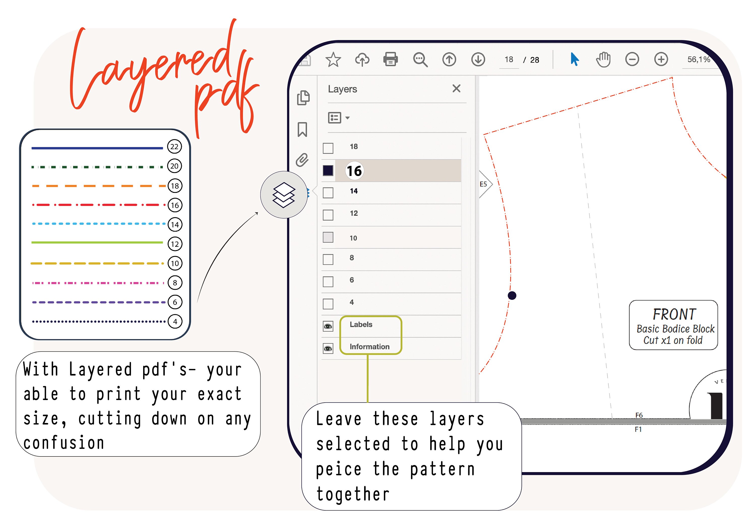Open the bookmarks sidebar icon
This screenshot has width=756, height=532.
click(x=302, y=129)
